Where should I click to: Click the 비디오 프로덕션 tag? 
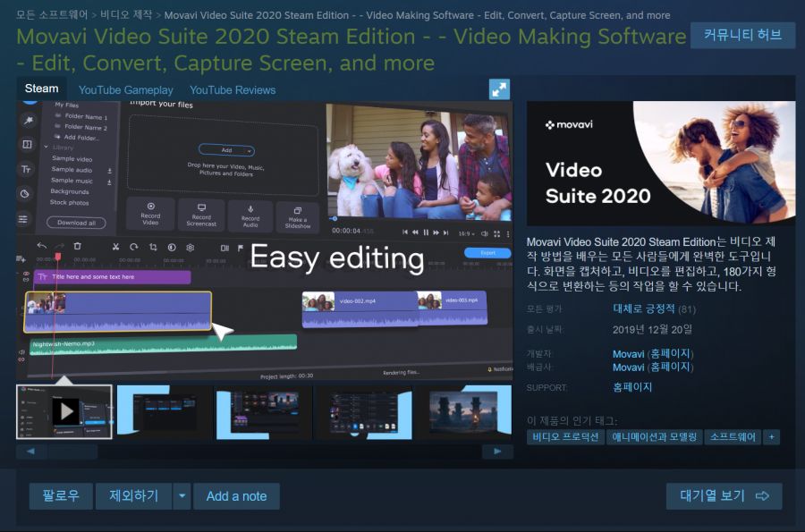click(565, 436)
